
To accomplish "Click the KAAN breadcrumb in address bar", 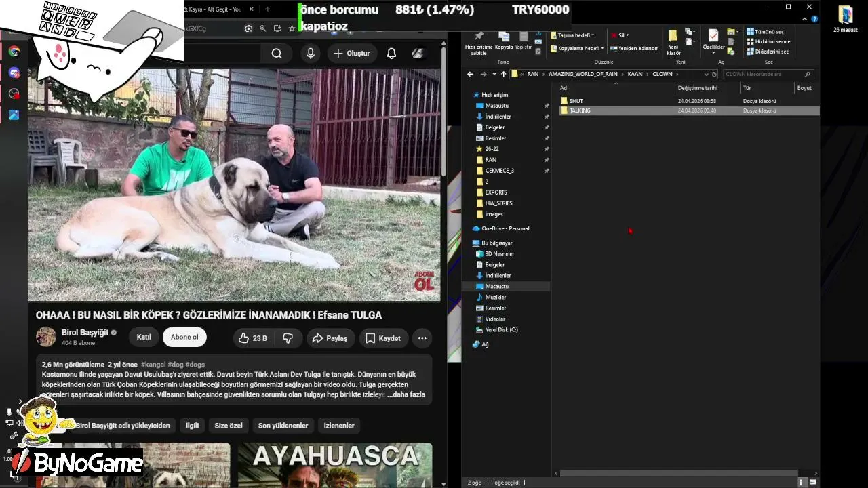I will (x=635, y=74).
